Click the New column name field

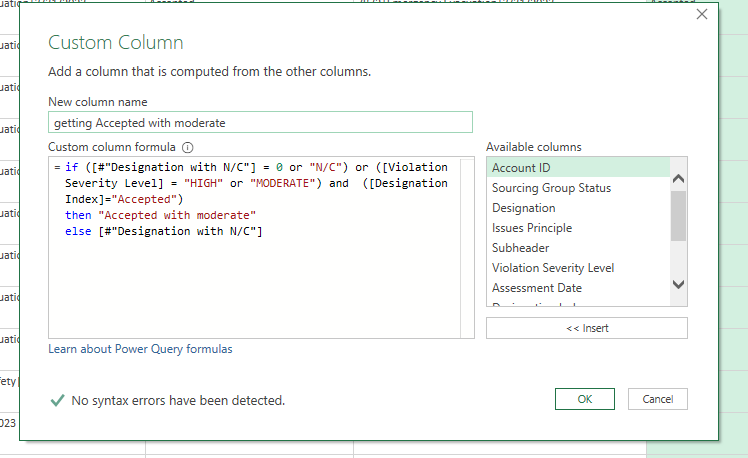tap(260, 123)
